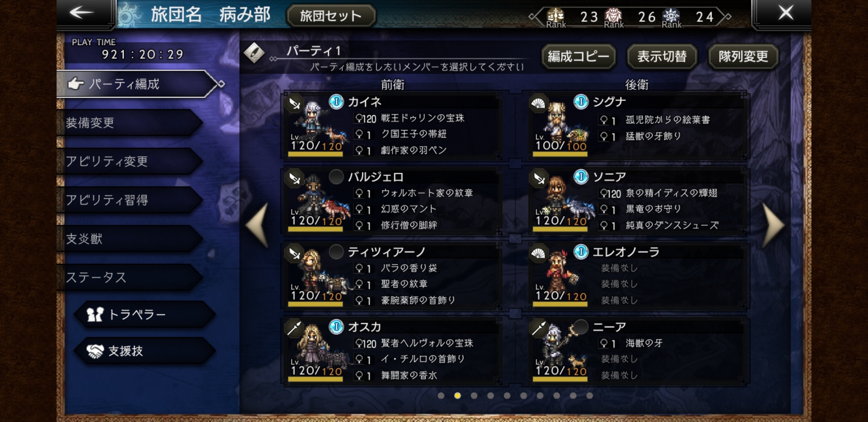868x422 pixels.
Task: Open the 装備変更 menu
Action: (x=129, y=123)
